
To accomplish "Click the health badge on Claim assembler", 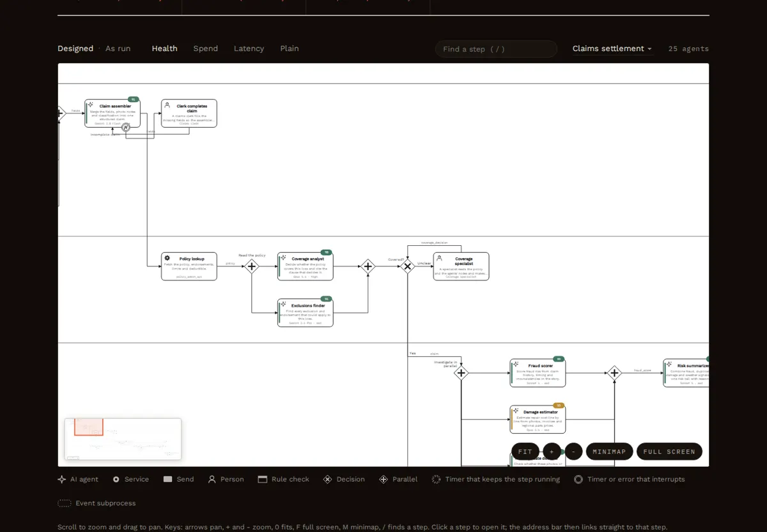I will [x=133, y=100].
